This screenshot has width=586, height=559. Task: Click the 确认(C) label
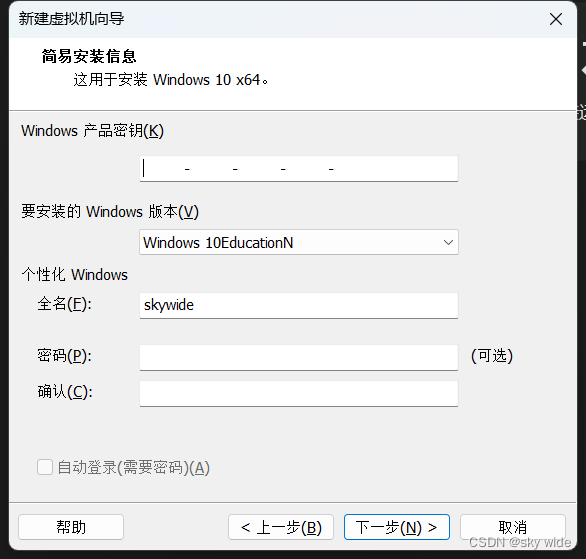[65, 392]
